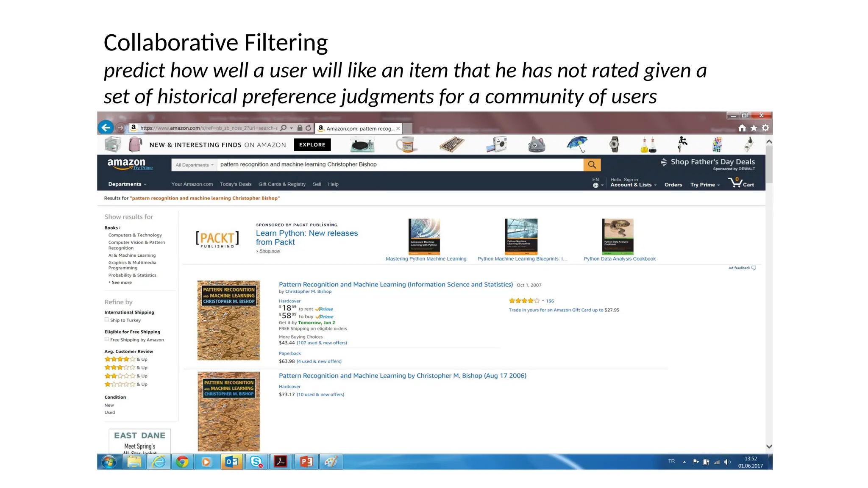Expand the Try Prime dropdown
Viewport: 868px width, 488px height.
(x=705, y=185)
